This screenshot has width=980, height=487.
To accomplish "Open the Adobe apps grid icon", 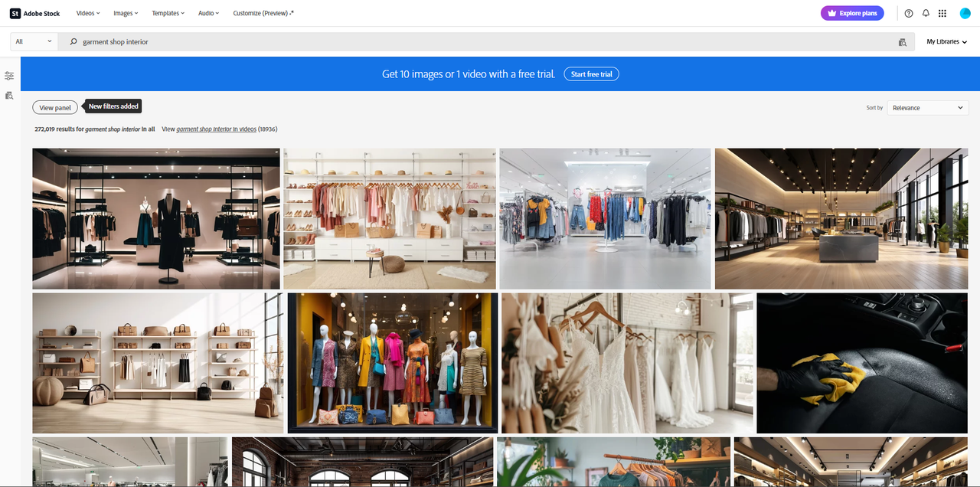I will [942, 13].
